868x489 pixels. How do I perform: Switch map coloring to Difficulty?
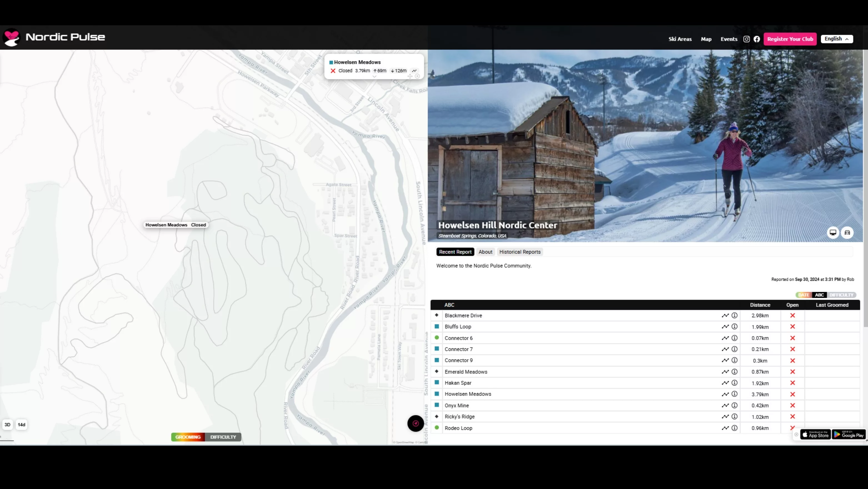point(223,437)
